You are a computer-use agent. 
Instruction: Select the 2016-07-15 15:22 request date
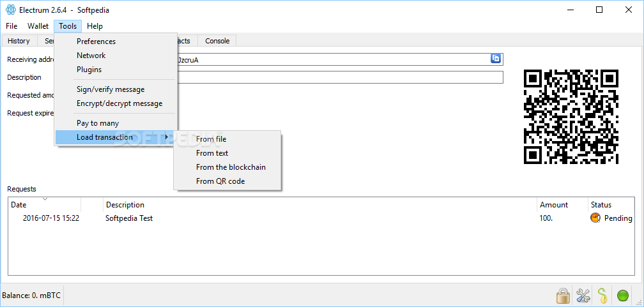[x=51, y=218]
